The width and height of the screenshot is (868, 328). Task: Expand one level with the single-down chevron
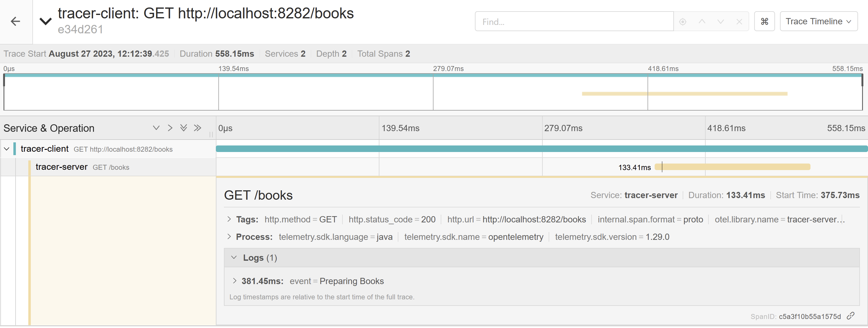pyautogui.click(x=156, y=128)
